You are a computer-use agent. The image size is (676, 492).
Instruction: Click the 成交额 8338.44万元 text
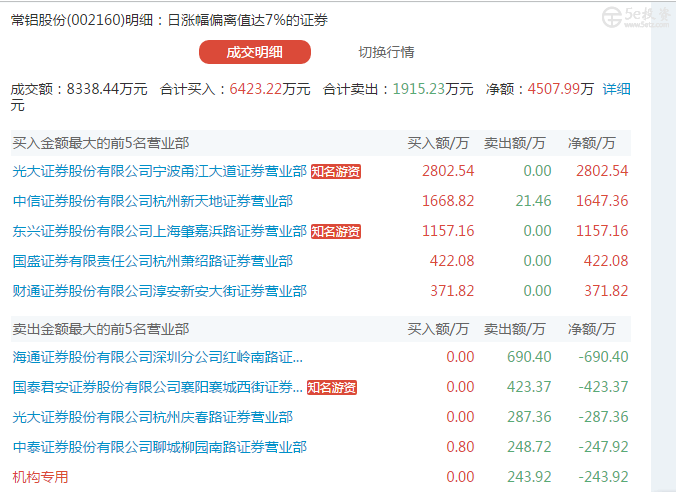click(x=79, y=89)
